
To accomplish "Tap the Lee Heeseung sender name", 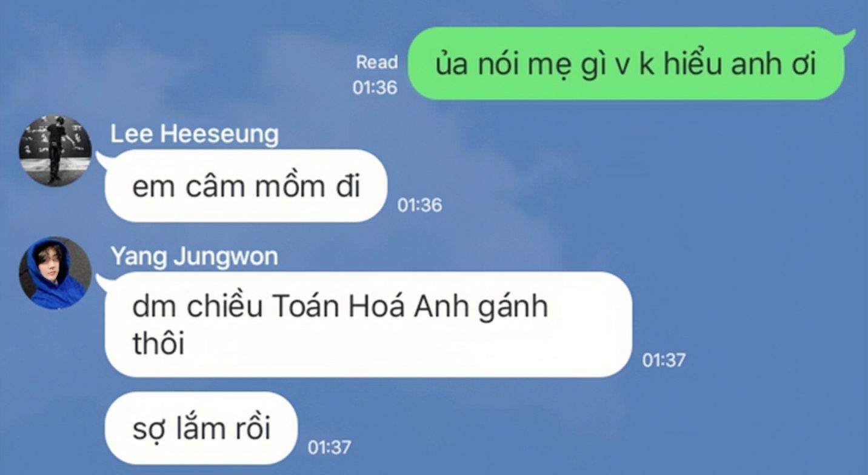I will pyautogui.click(x=195, y=134).
